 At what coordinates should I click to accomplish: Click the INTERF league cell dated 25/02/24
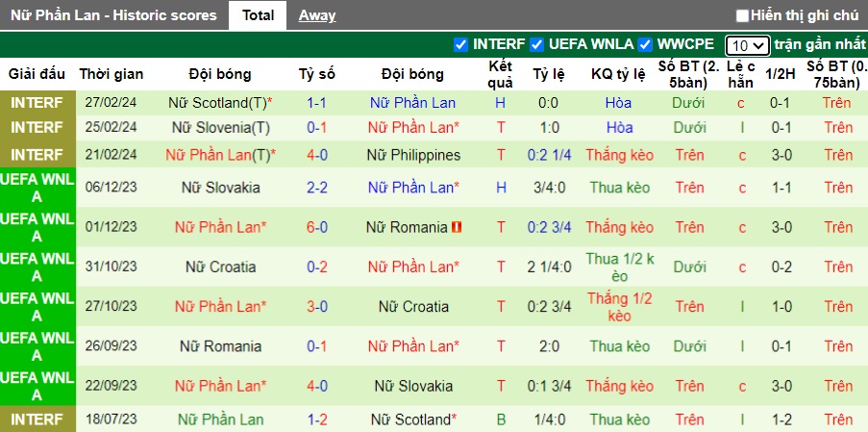click(x=37, y=127)
